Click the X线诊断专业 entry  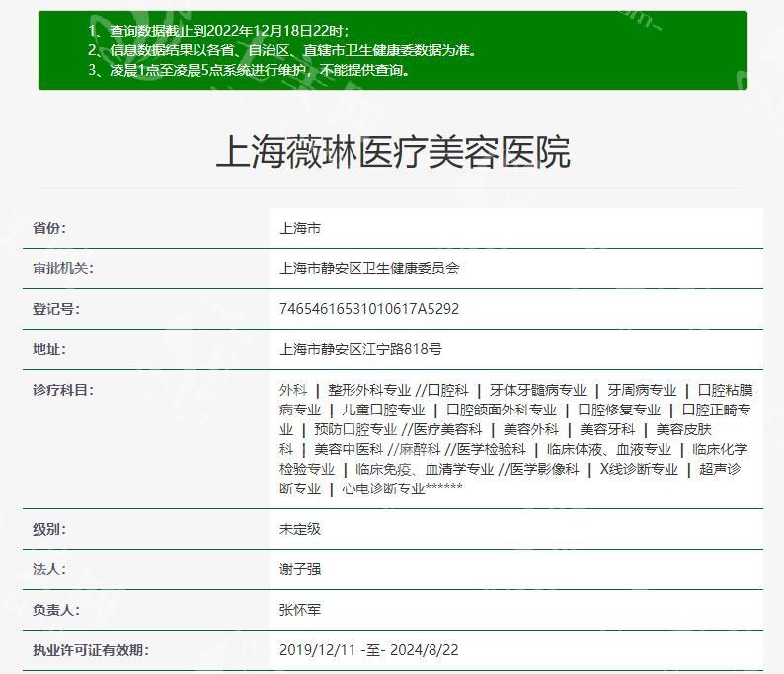click(x=639, y=469)
